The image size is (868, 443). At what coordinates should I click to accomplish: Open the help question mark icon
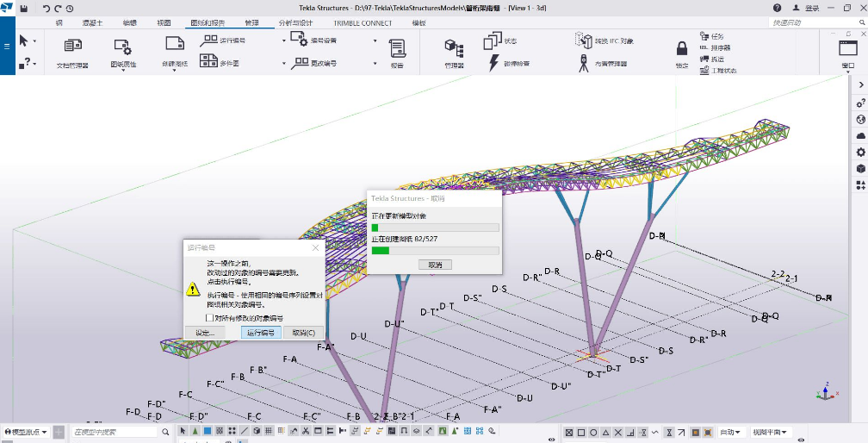point(778,8)
